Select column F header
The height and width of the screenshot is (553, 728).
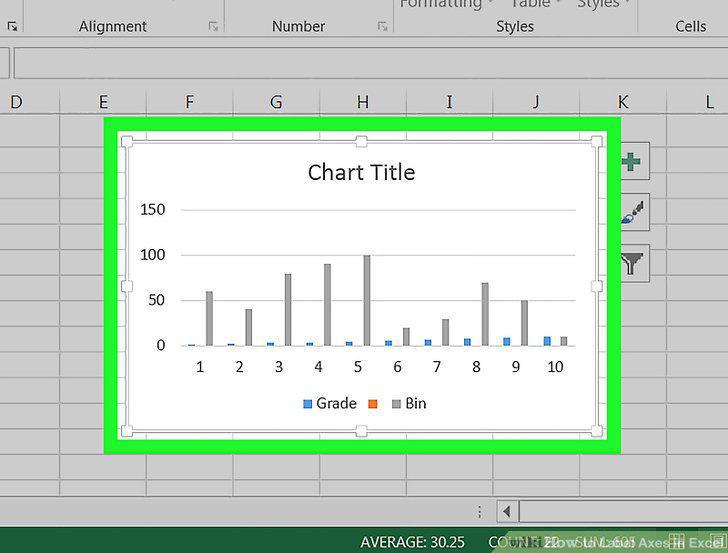tap(189, 102)
